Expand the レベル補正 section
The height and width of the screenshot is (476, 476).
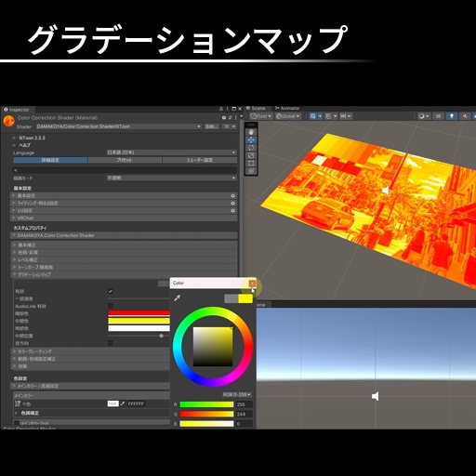(124, 260)
